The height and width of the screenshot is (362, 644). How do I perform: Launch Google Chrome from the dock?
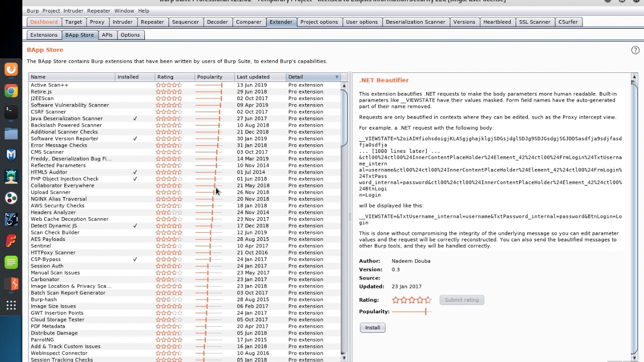click(x=11, y=91)
